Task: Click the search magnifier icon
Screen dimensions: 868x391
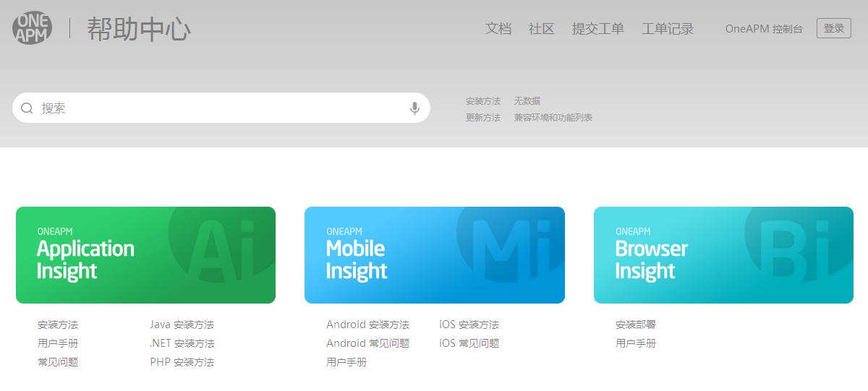Action: 27,108
